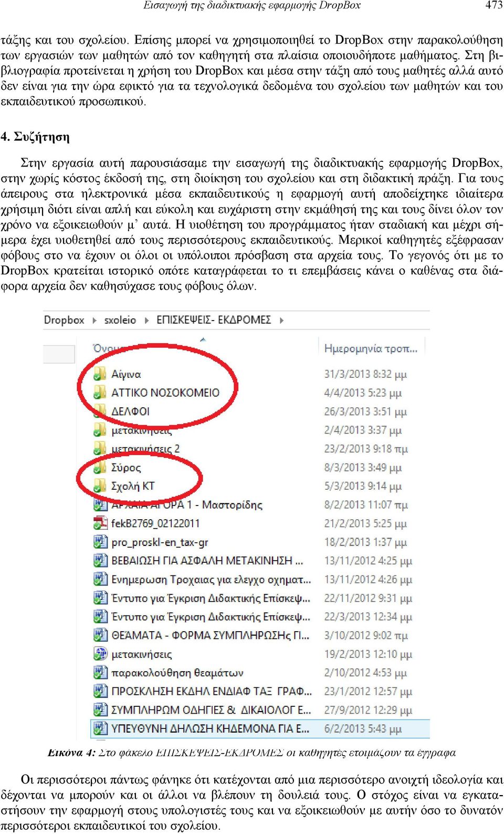Image resolution: width=504 pixels, height=834 pixels.
Task: Open the sxoleio breadcrumb segment
Action: (x=120, y=320)
